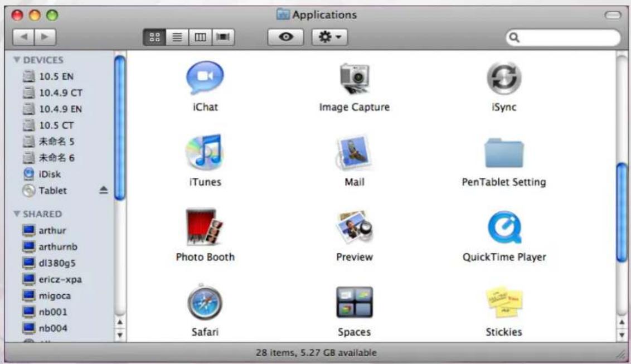
Task: Select the Image Capture app icon
Action: tap(354, 78)
